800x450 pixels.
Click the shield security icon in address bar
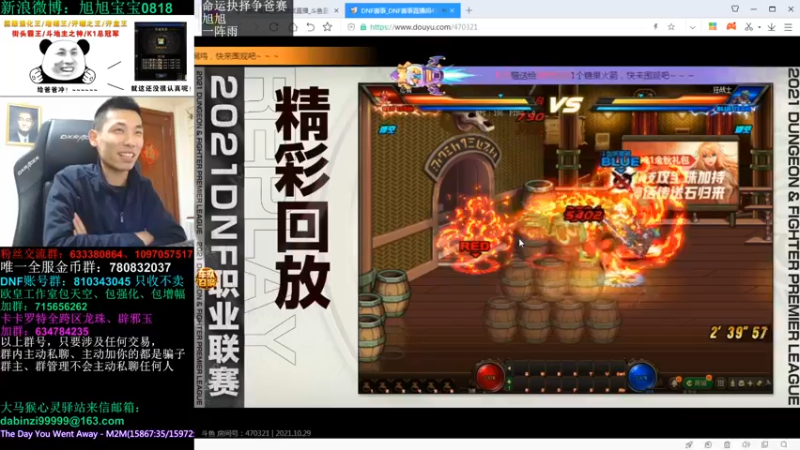click(351, 27)
